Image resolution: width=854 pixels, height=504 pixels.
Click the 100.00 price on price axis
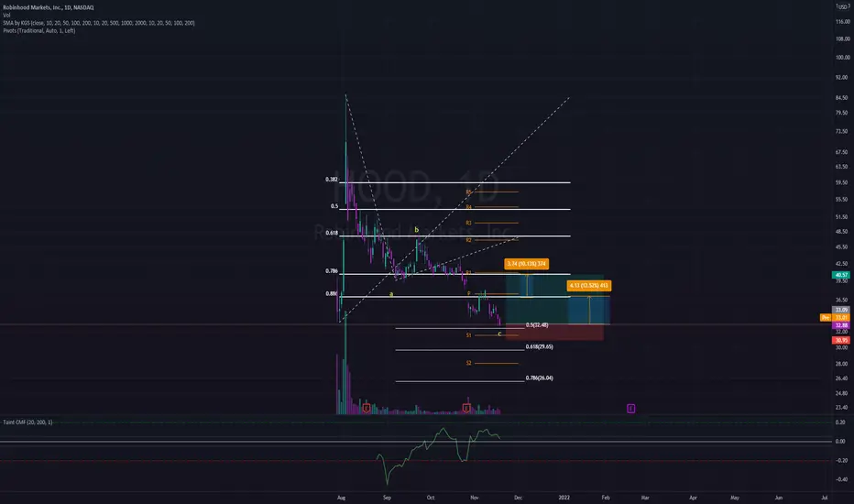pos(843,57)
